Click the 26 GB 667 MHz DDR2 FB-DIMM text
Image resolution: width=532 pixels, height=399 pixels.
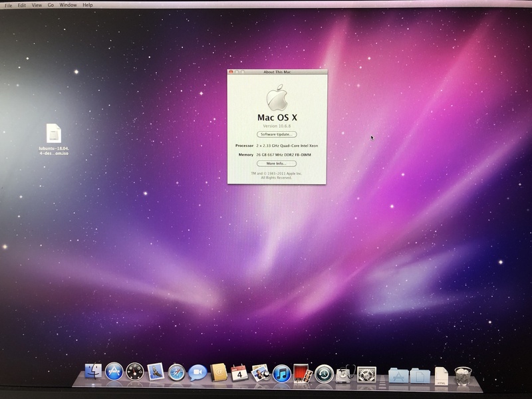pyautogui.click(x=284, y=155)
